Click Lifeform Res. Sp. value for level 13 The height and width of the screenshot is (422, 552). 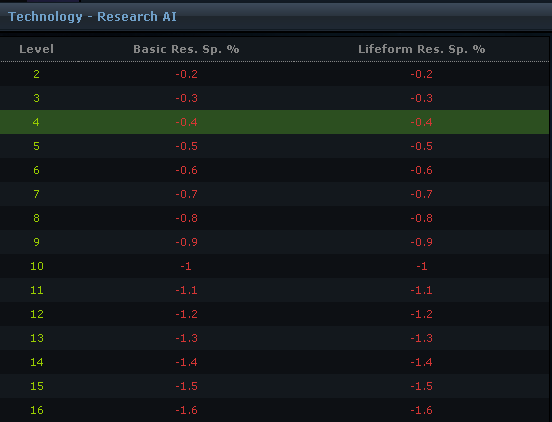click(x=421, y=338)
